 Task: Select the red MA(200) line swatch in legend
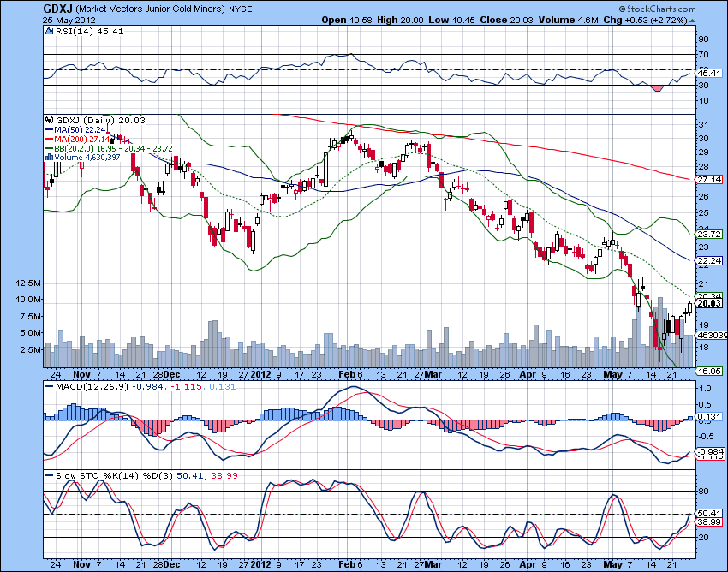click(49, 140)
